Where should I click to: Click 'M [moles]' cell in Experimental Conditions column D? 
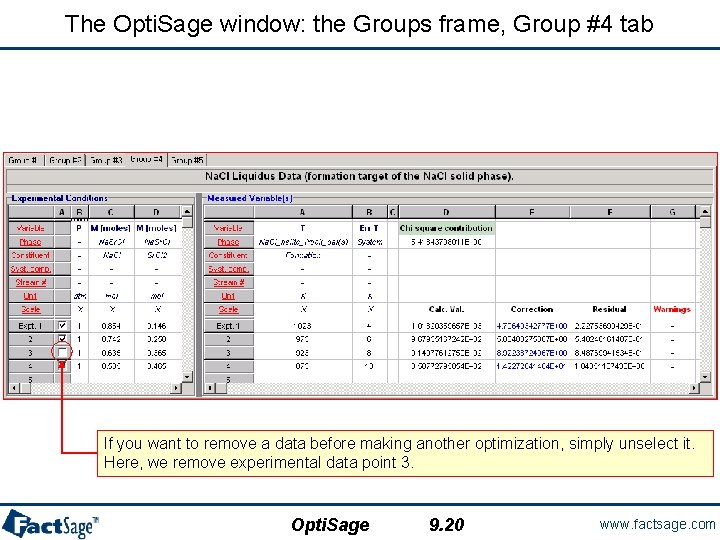(x=157, y=228)
